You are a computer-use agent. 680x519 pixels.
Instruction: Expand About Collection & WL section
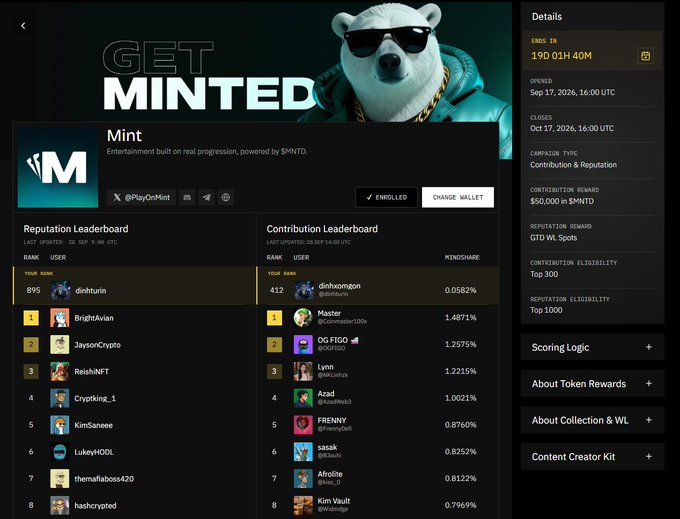(x=592, y=420)
